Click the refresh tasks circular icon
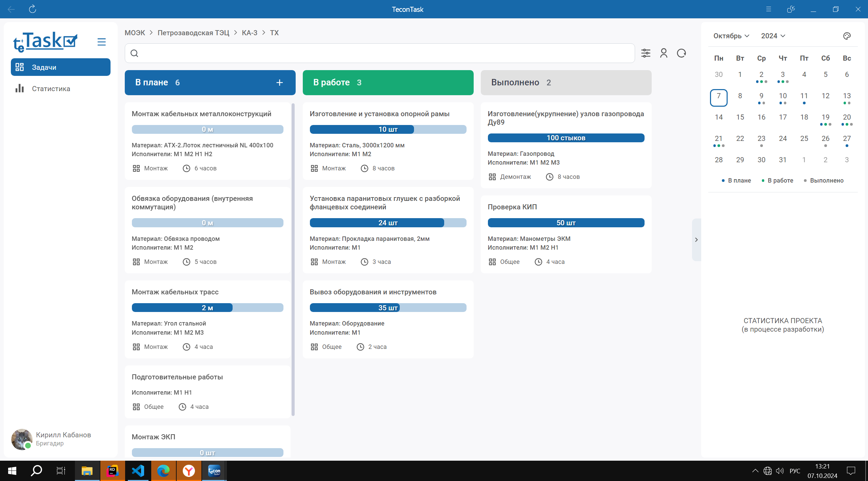The height and width of the screenshot is (481, 868). (x=682, y=53)
